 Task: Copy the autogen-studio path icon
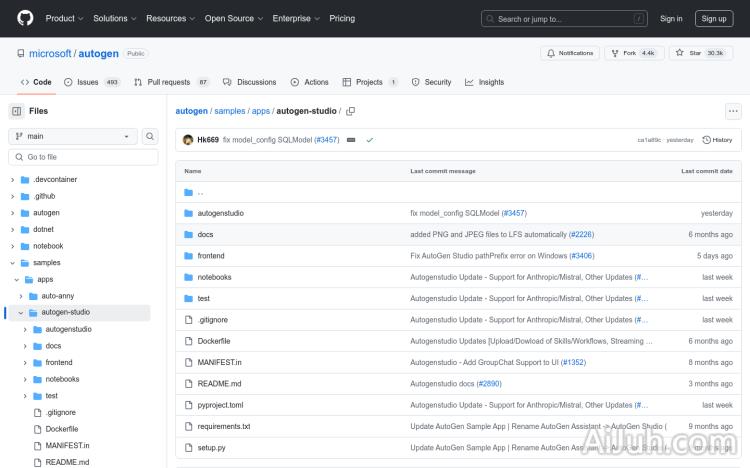click(x=351, y=111)
